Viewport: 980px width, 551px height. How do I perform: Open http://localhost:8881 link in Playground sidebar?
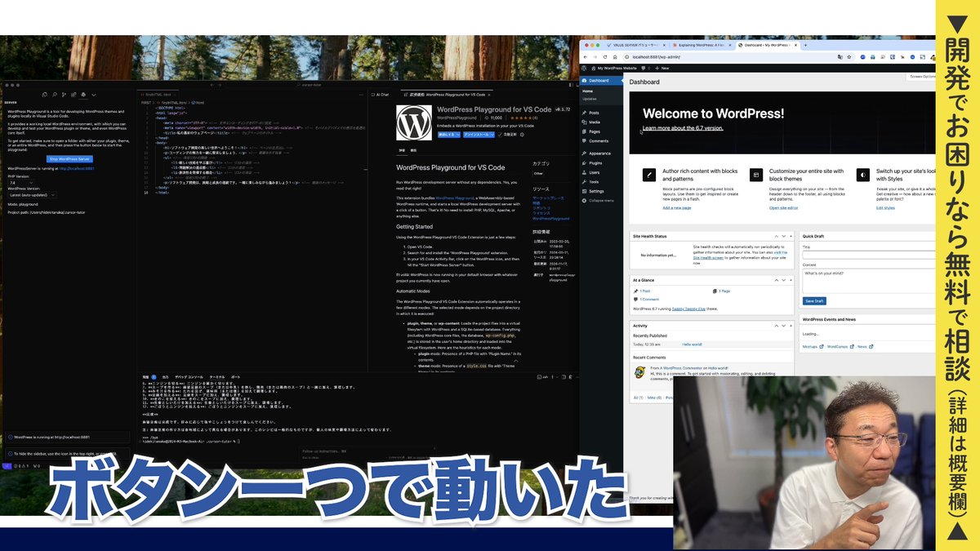pyautogui.click(x=77, y=169)
